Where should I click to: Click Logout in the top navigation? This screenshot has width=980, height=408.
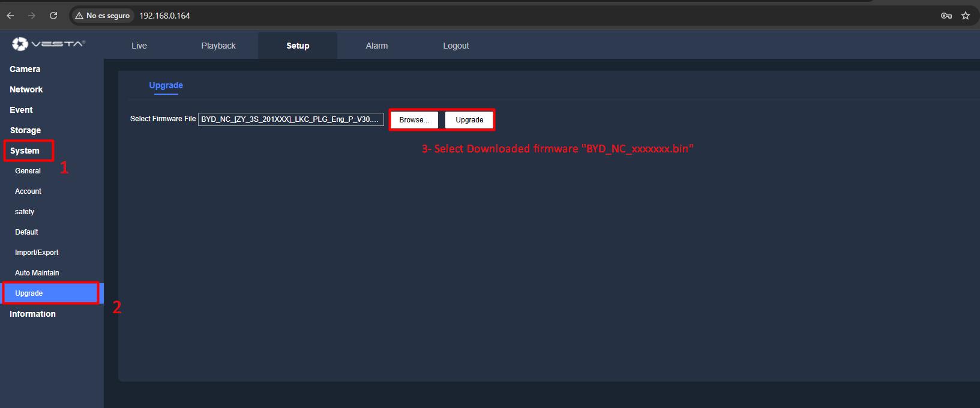pyautogui.click(x=456, y=46)
